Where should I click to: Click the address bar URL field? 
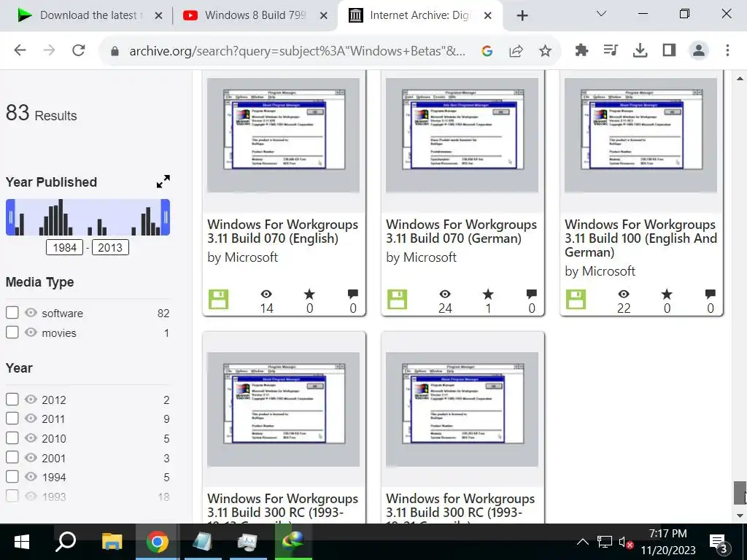[x=298, y=51]
